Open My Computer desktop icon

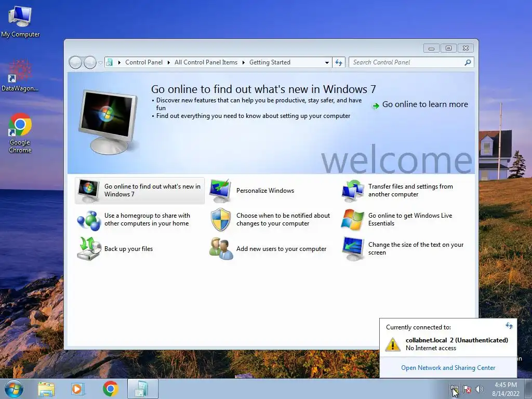pos(20,22)
